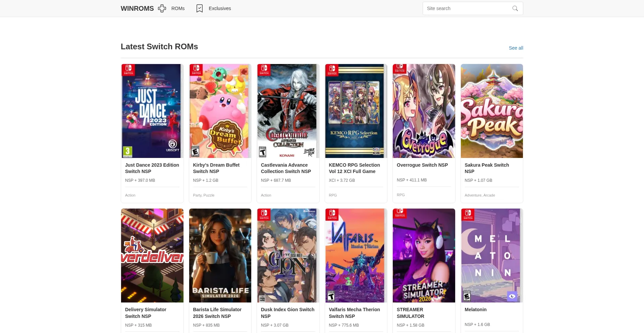
Task: Click the NSP + 1.2 GB size text
Action: tap(206, 180)
